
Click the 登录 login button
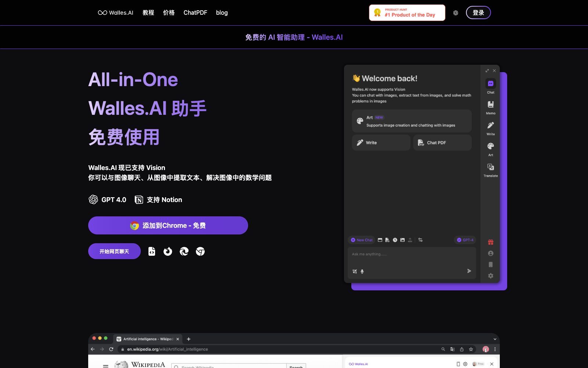click(478, 13)
